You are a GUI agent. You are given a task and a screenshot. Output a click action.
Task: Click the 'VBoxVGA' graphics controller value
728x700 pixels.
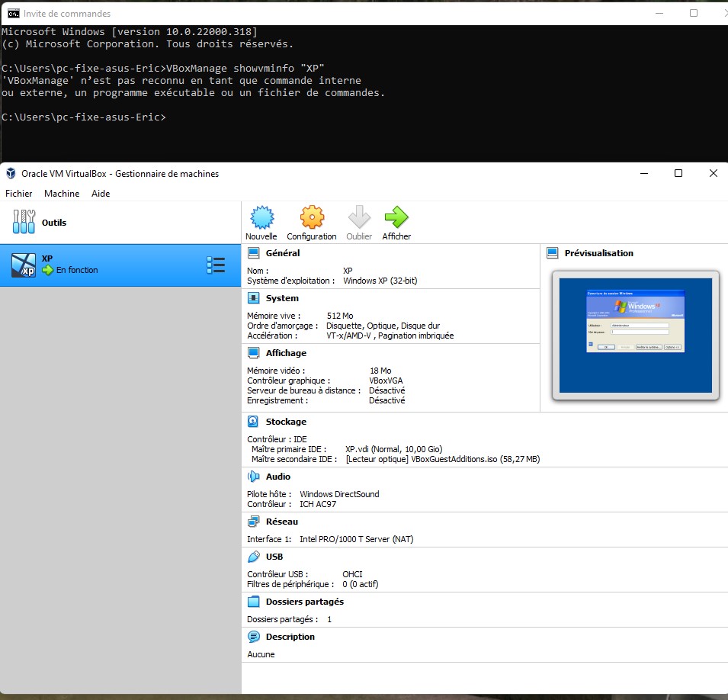pyautogui.click(x=386, y=381)
